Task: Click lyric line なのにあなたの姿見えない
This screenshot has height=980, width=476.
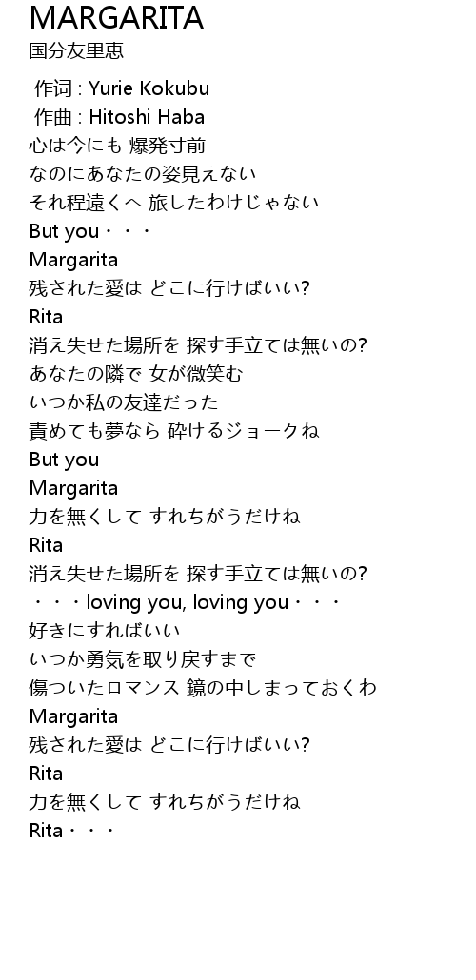Action: [143, 174]
